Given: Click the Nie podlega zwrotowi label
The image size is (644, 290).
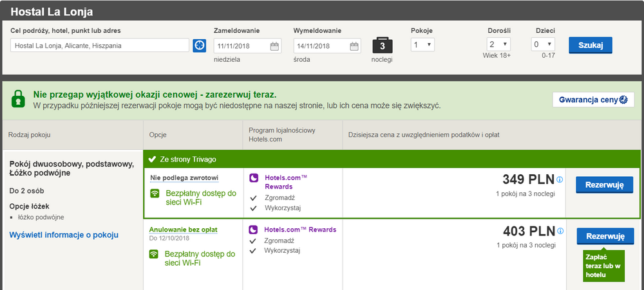Looking at the screenshot, I should tap(184, 177).
